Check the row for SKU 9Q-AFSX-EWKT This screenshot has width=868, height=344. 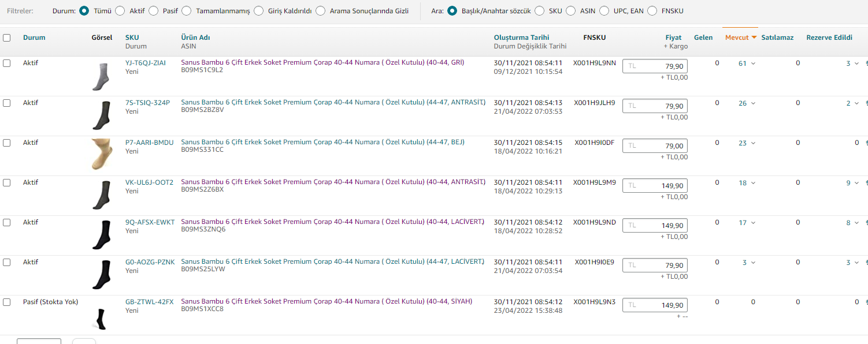(7, 222)
